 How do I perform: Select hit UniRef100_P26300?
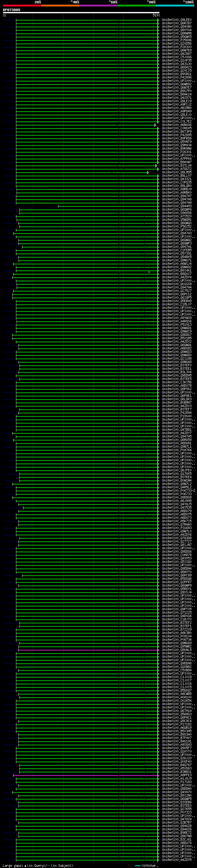[x=177, y=47]
